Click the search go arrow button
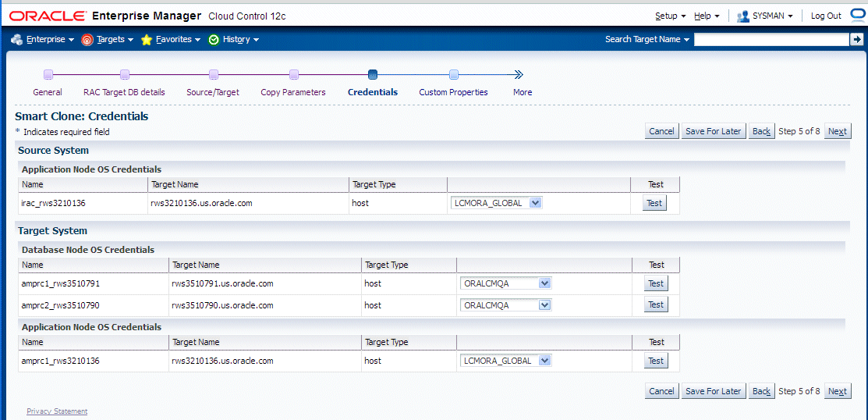868x420 pixels. tap(856, 39)
